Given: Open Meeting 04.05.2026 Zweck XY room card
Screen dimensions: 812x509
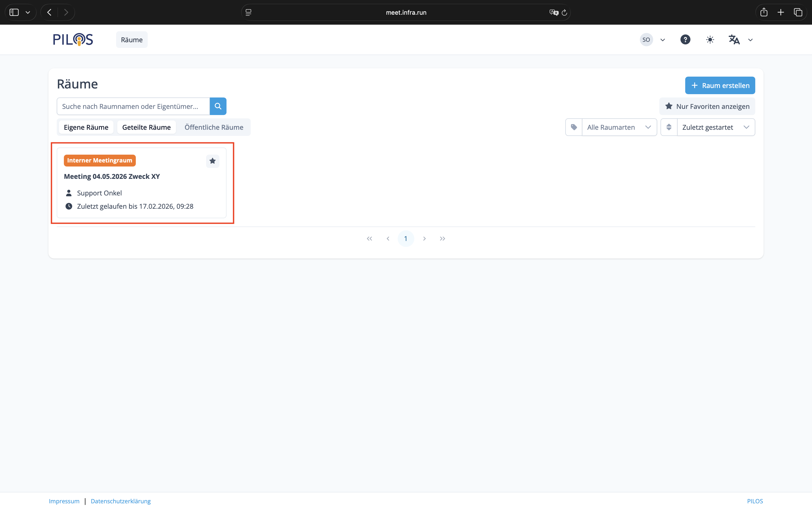Looking at the screenshot, I should coord(112,177).
